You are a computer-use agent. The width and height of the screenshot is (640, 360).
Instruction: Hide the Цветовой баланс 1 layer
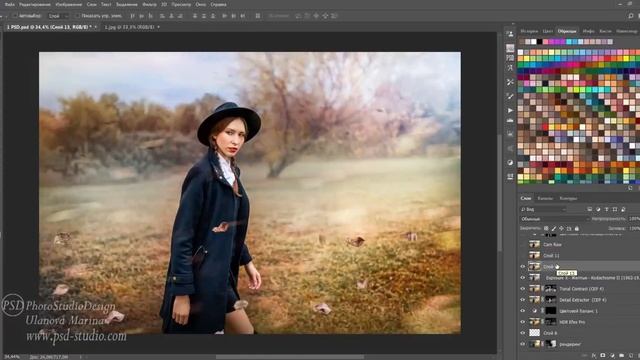(523, 311)
